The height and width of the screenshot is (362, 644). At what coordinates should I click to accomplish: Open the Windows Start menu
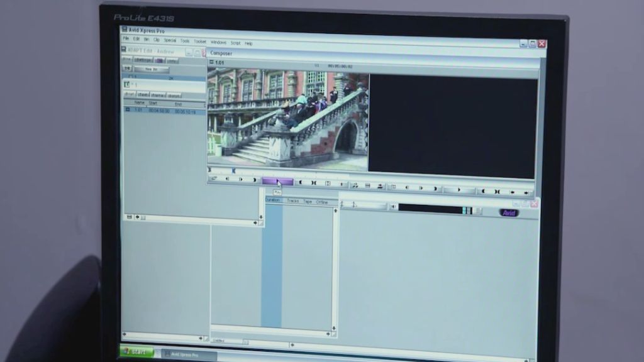[136, 352]
